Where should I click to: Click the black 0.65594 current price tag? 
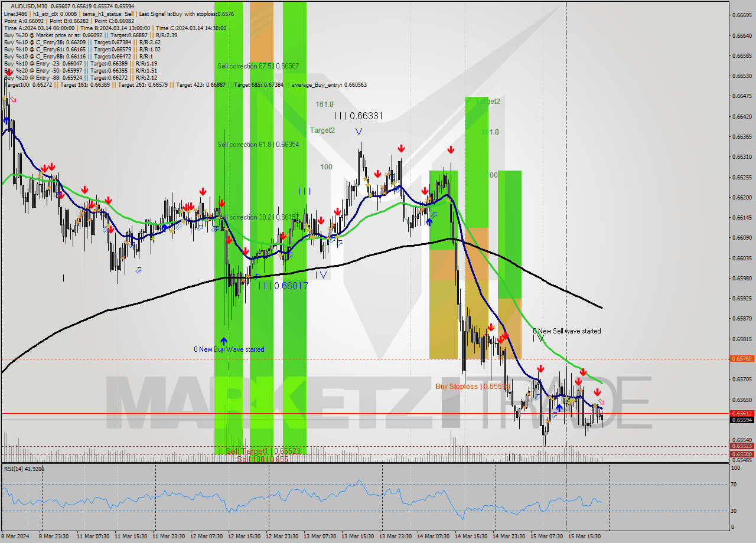[x=742, y=420]
